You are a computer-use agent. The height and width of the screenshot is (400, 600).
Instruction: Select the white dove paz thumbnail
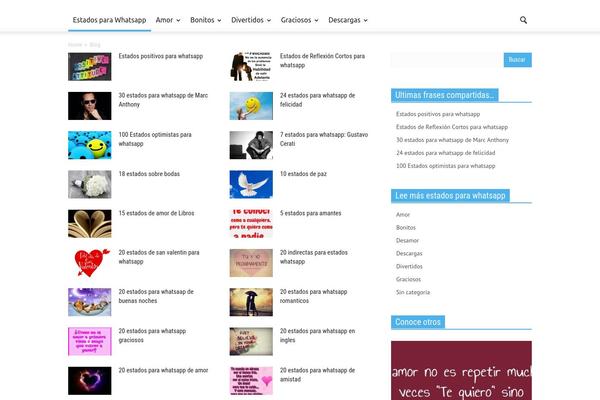(x=251, y=184)
